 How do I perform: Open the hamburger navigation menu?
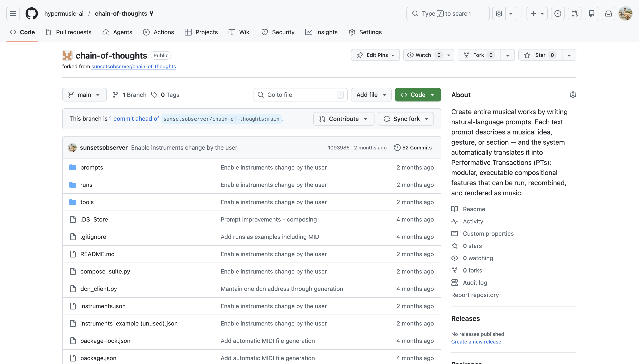tap(13, 14)
